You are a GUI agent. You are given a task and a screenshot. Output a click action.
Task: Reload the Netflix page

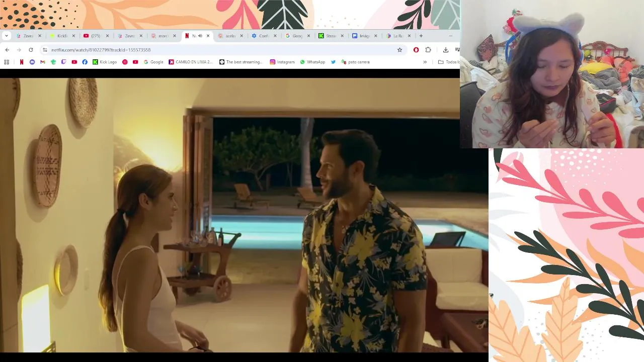[x=31, y=50]
